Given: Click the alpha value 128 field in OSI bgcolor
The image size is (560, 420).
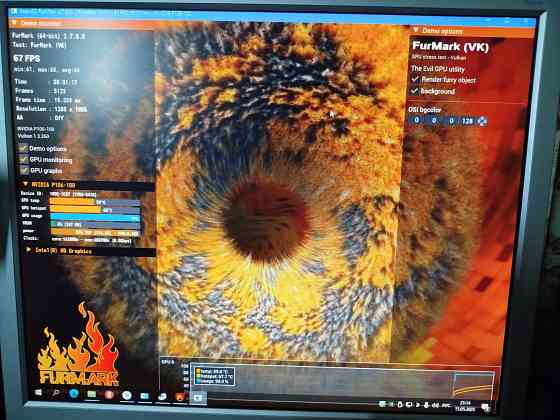Looking at the screenshot, I should [467, 121].
